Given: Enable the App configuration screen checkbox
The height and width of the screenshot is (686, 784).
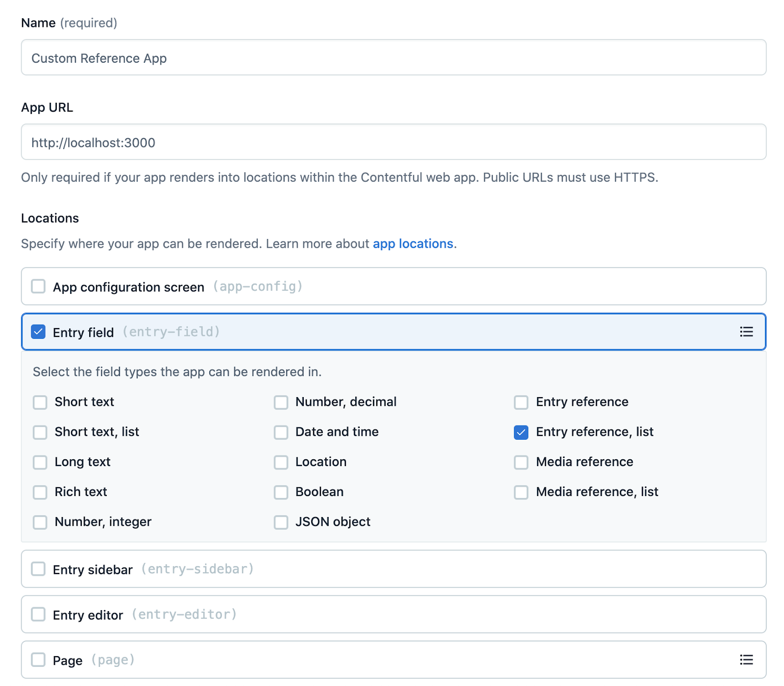Looking at the screenshot, I should point(38,286).
